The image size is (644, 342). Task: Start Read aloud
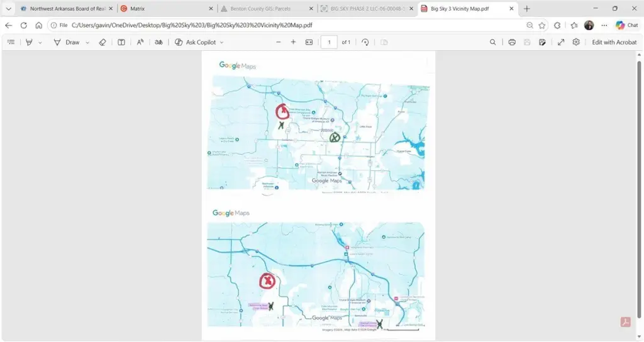(x=140, y=42)
